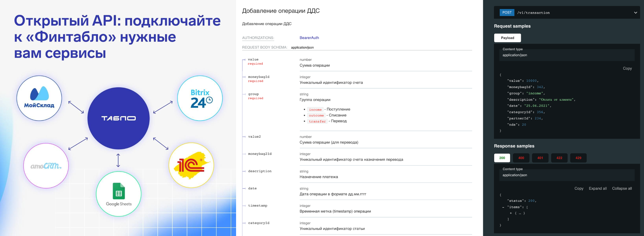Click 'Дата операции в формате дд.мм.гггг' description
Screen dimensions: 644x236
tap(333, 194)
